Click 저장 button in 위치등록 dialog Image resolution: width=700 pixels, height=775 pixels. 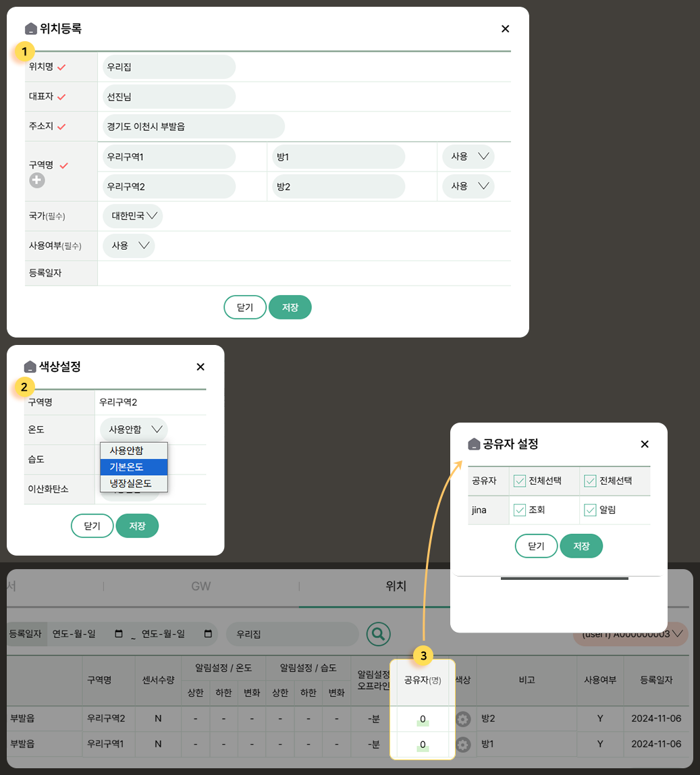(290, 307)
